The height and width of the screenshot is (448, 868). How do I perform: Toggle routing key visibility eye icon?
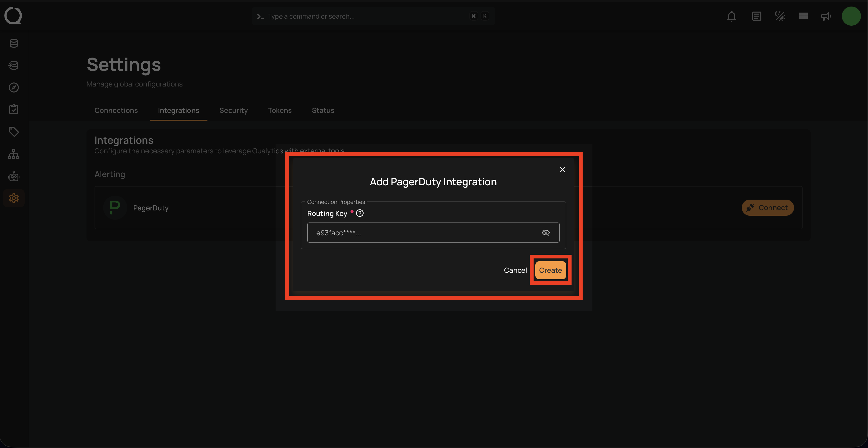(546, 233)
